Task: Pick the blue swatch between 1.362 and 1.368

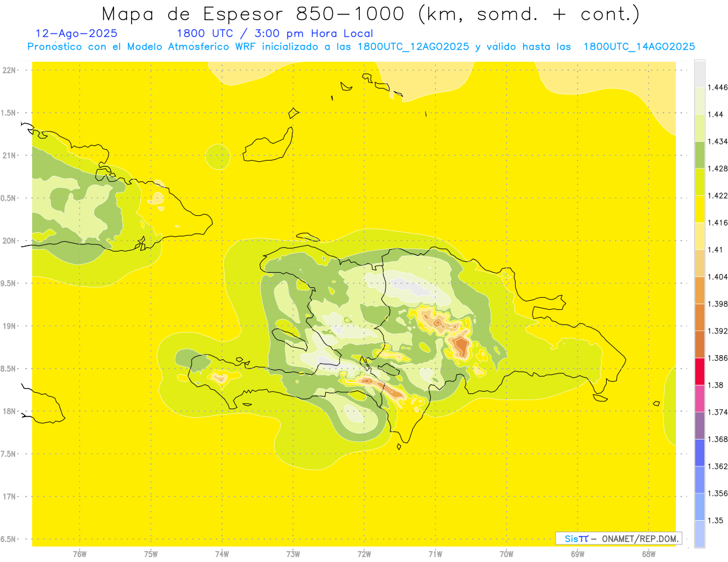Action: pos(699,453)
